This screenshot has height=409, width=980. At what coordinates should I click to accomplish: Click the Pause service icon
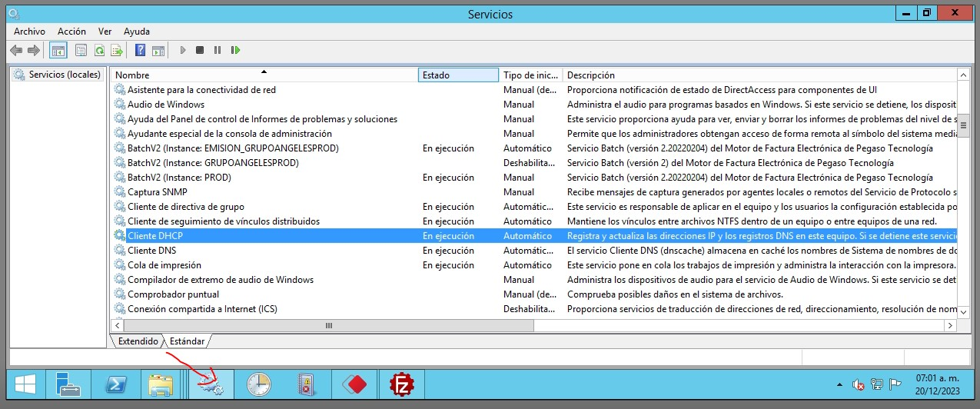(218, 50)
